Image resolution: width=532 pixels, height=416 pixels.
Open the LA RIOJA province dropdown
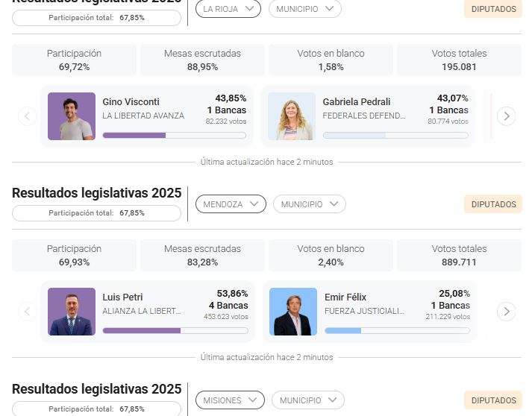point(228,9)
